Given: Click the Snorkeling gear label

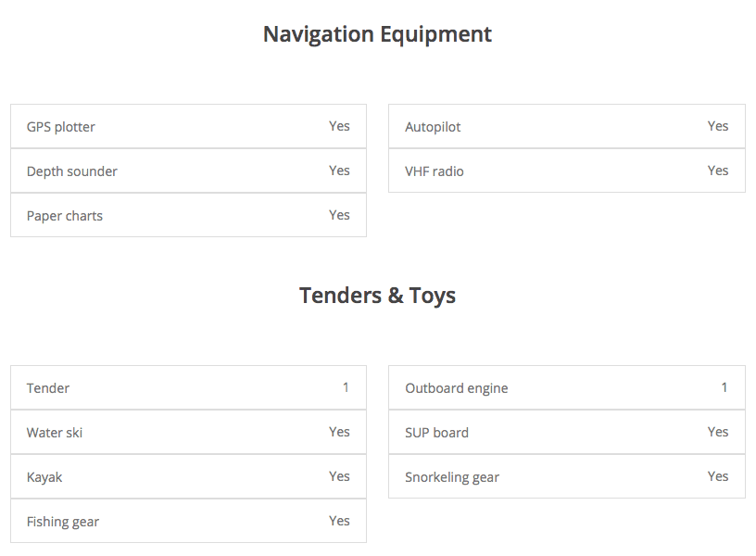Looking at the screenshot, I should tap(452, 477).
